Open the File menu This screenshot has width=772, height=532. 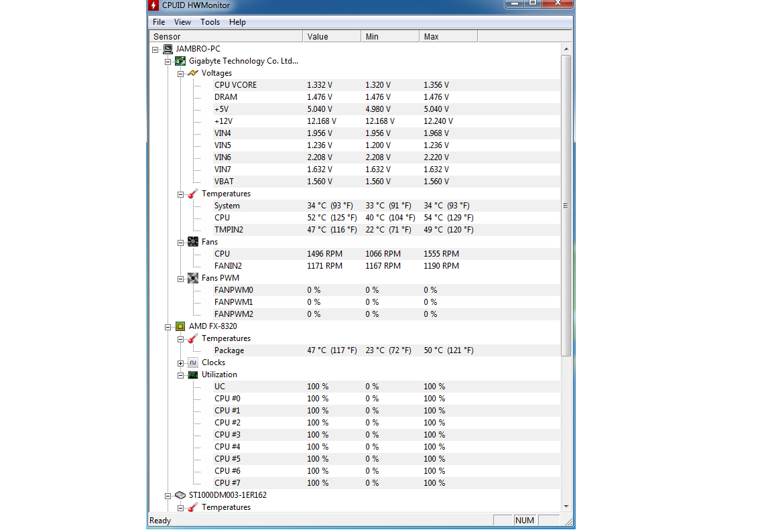[x=159, y=22]
